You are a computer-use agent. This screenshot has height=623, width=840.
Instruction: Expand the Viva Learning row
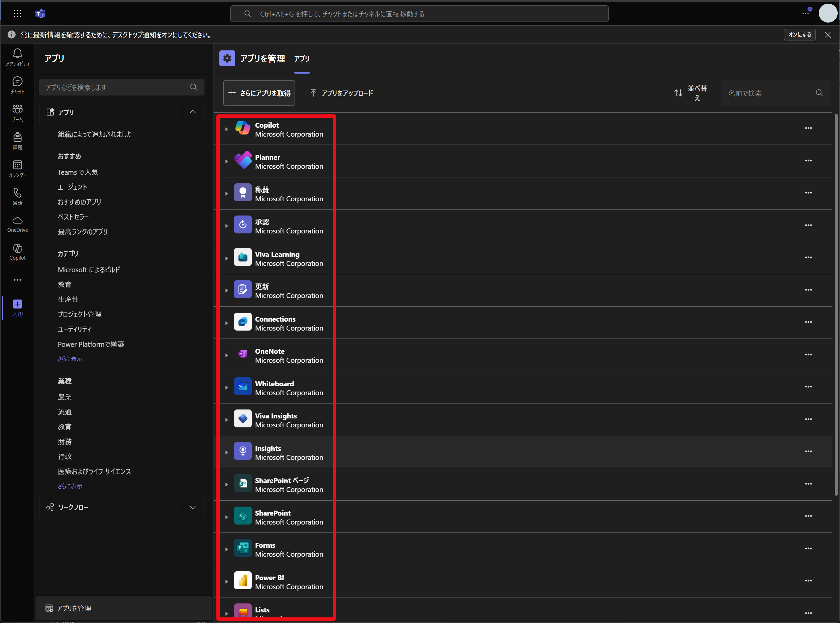point(227,258)
